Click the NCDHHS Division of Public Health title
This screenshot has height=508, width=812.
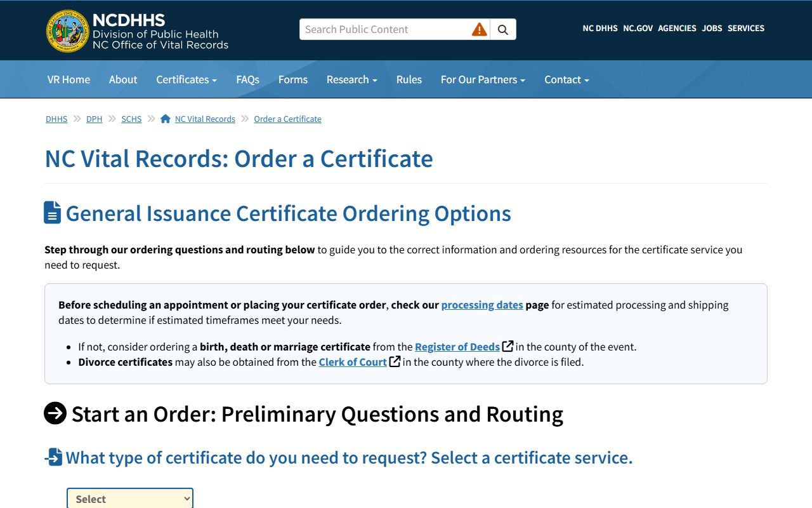(160, 30)
